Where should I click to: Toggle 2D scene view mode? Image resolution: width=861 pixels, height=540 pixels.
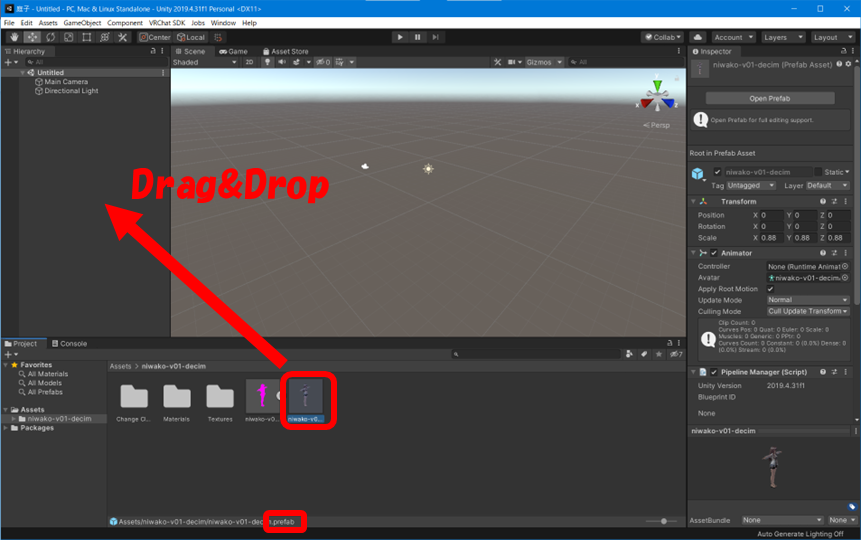pyautogui.click(x=249, y=62)
